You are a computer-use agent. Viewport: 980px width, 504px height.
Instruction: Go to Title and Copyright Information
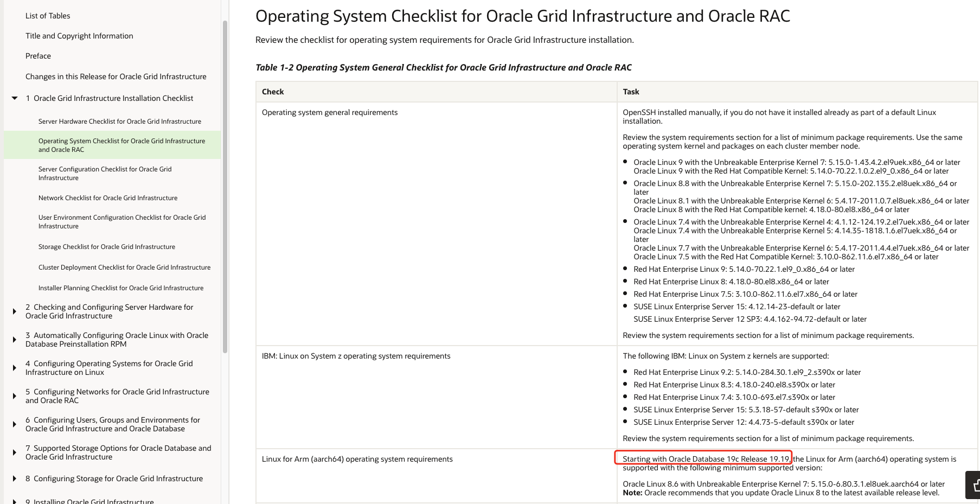[79, 36]
